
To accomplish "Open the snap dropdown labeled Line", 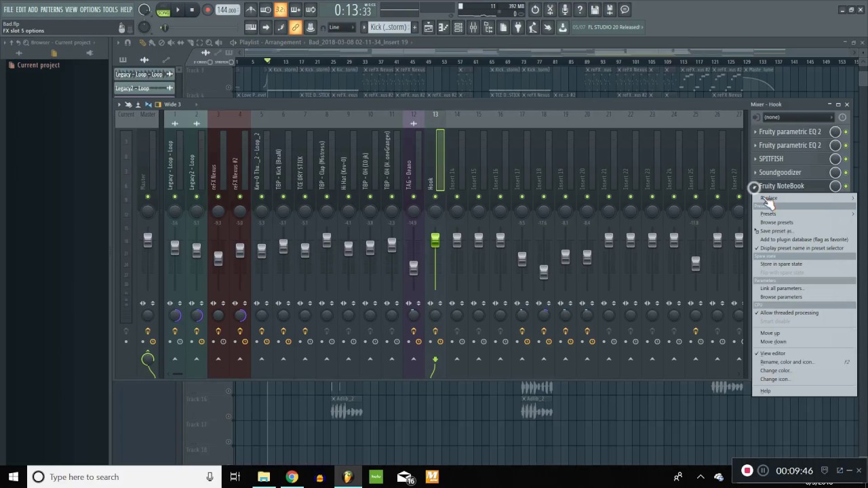I will [342, 27].
